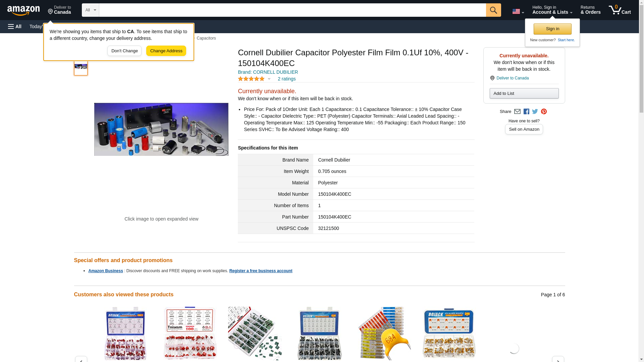644x362 pixels.
Task: Open the 2 ratings link
Action: click(x=286, y=79)
